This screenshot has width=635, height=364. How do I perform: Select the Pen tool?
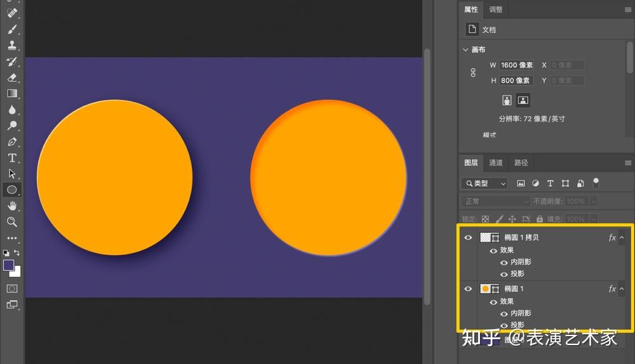coord(12,142)
